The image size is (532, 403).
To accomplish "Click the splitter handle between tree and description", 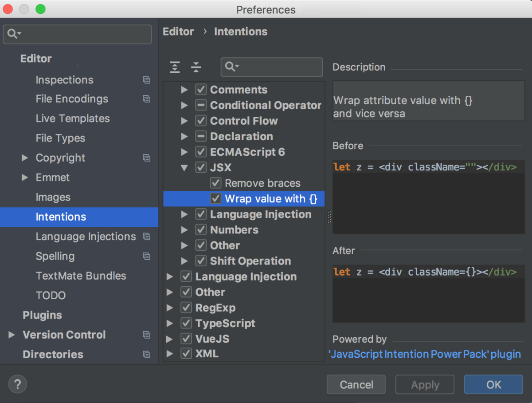I will (x=329, y=217).
